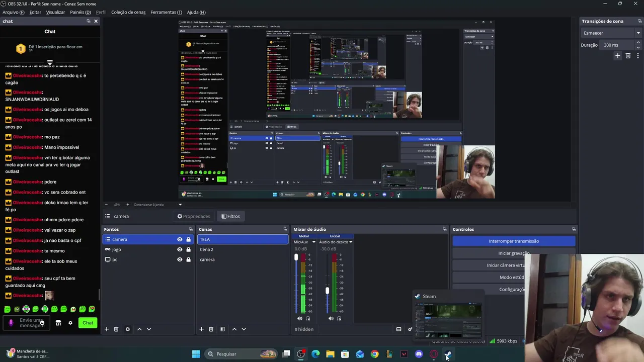Open the chat shop icon

[58, 323]
